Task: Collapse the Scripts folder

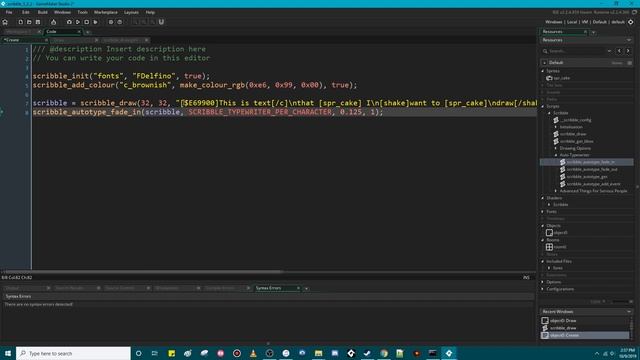Action: 543,107
